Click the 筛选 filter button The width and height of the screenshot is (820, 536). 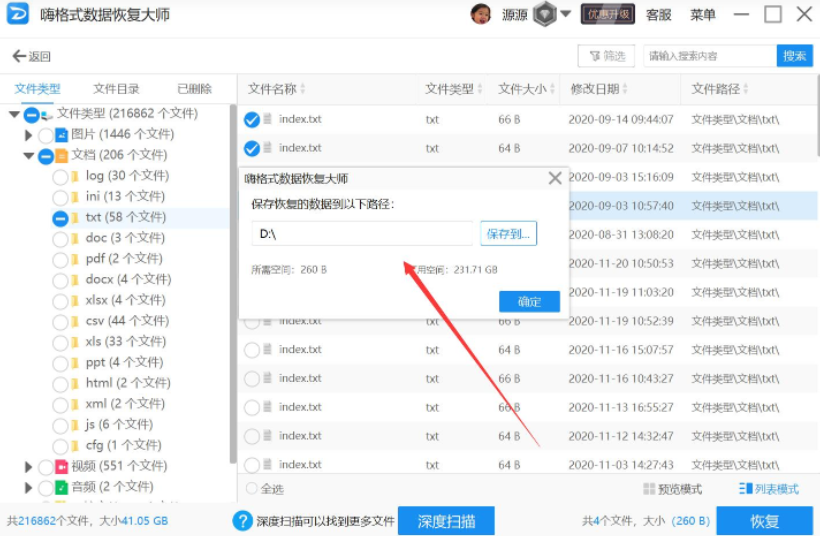(606, 56)
